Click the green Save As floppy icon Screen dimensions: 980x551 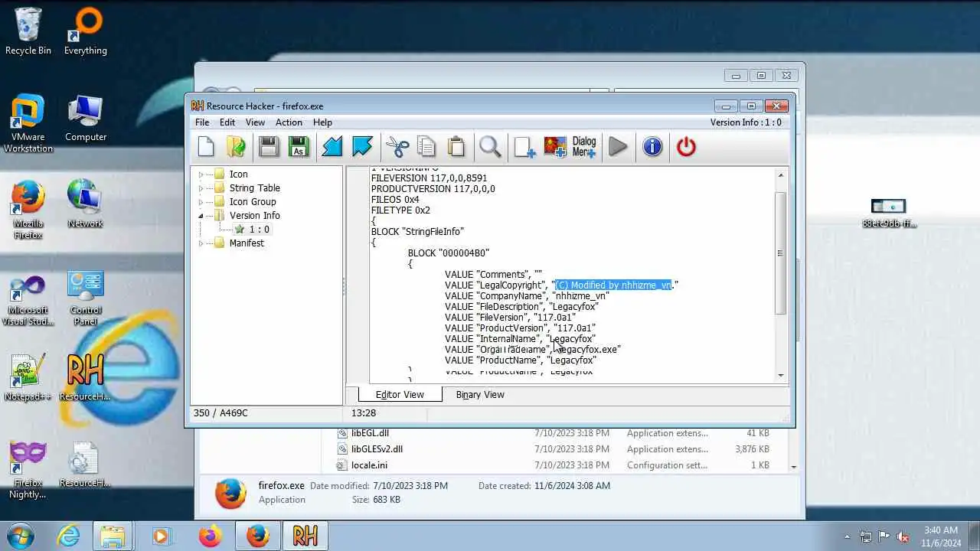point(299,147)
